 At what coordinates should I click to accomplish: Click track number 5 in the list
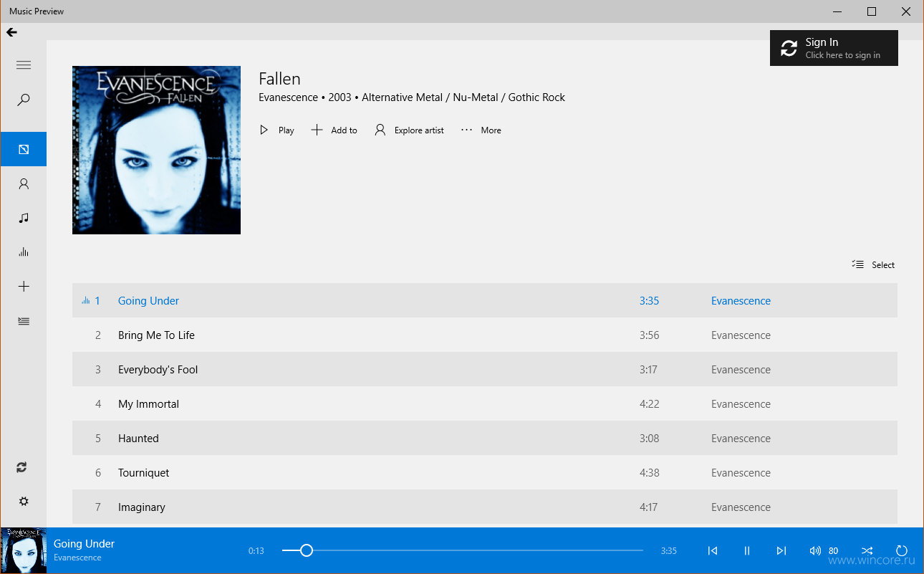(98, 439)
